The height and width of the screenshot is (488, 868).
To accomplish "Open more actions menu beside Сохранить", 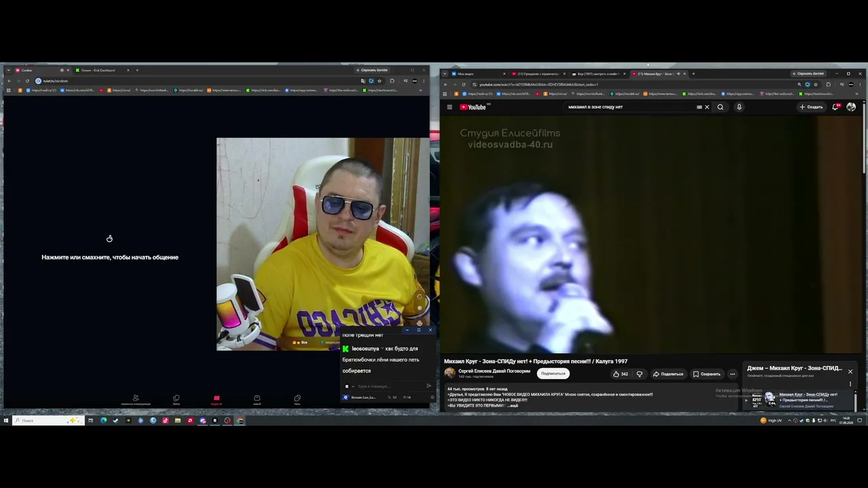I will (x=732, y=374).
